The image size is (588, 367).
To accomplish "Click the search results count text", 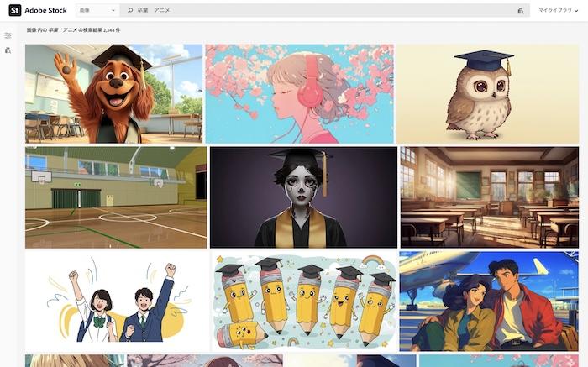I will pyautogui.click(x=74, y=30).
